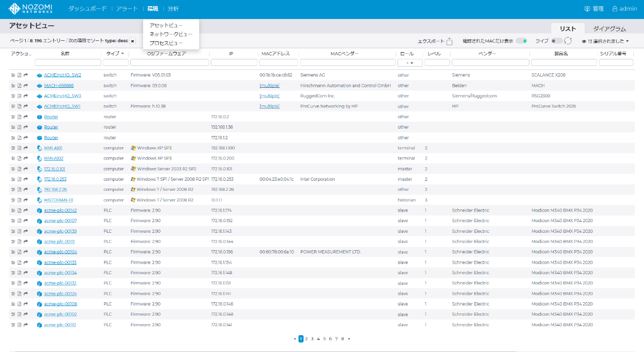This screenshot has height=352, width=644.
Task: Click the MACベンダー filter input field
Action: coord(348,63)
